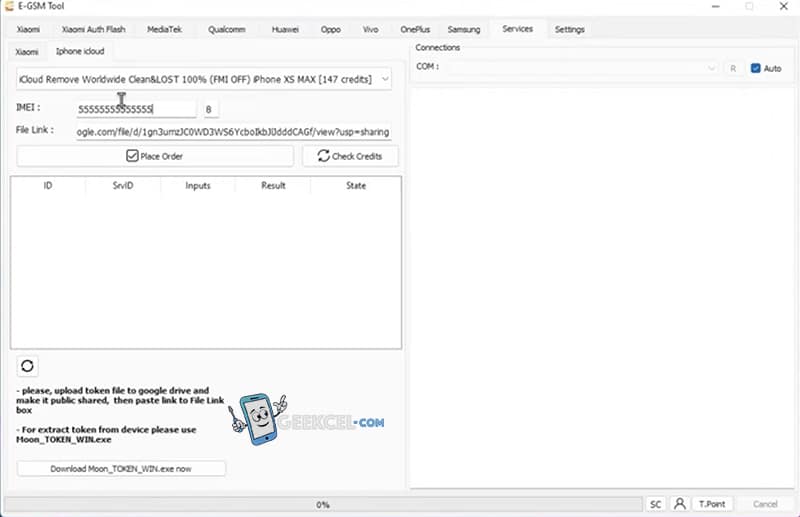The image size is (800, 517).
Task: Click the SC button in status bar
Action: pyautogui.click(x=656, y=504)
